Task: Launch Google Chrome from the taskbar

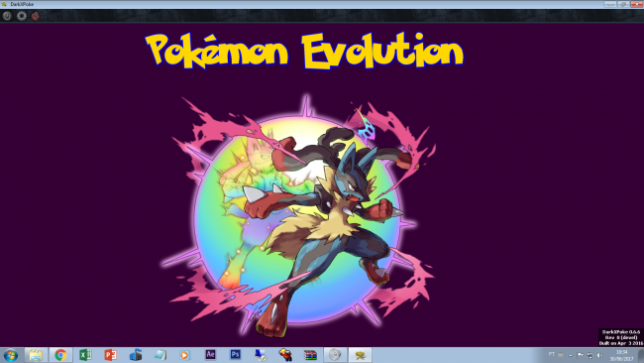Action: pyautogui.click(x=60, y=355)
